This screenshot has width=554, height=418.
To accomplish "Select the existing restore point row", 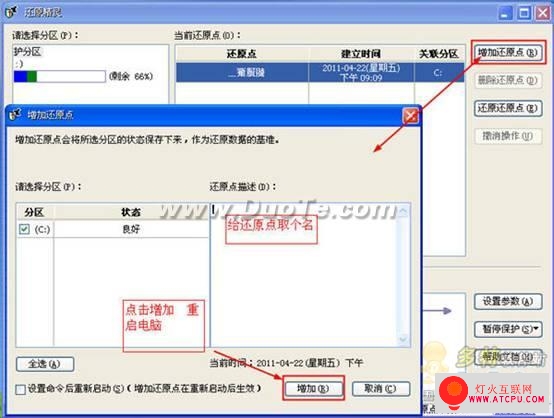I will 320,72.
